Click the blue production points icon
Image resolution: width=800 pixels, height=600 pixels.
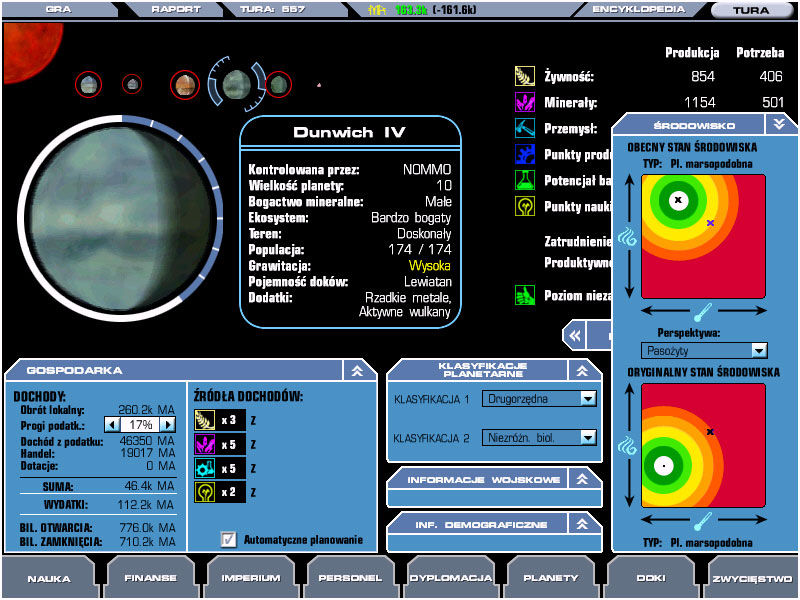[524, 154]
